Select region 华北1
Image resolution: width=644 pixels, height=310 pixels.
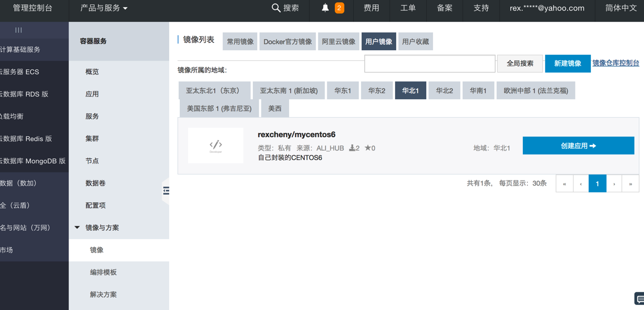coord(410,90)
